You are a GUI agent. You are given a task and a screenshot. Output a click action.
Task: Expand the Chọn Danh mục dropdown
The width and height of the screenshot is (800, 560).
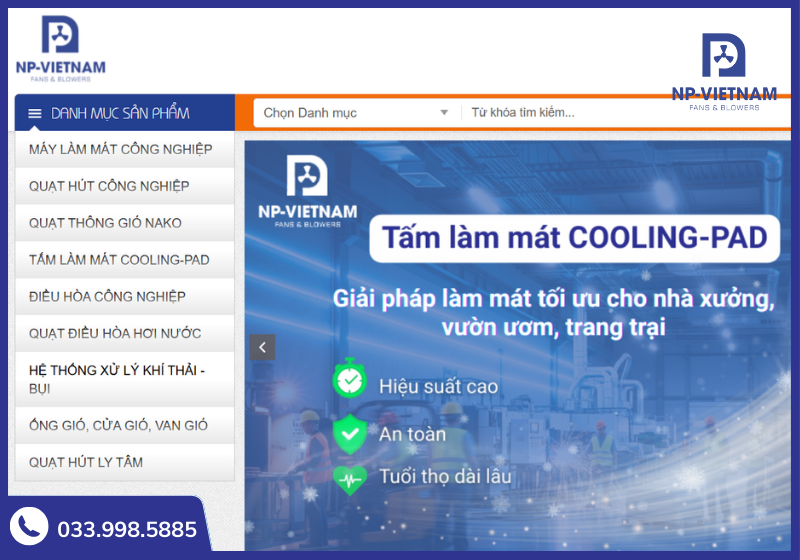coord(356,113)
